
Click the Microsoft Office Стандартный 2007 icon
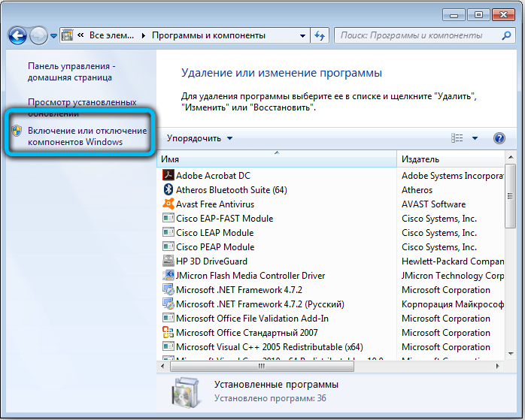[168, 332]
